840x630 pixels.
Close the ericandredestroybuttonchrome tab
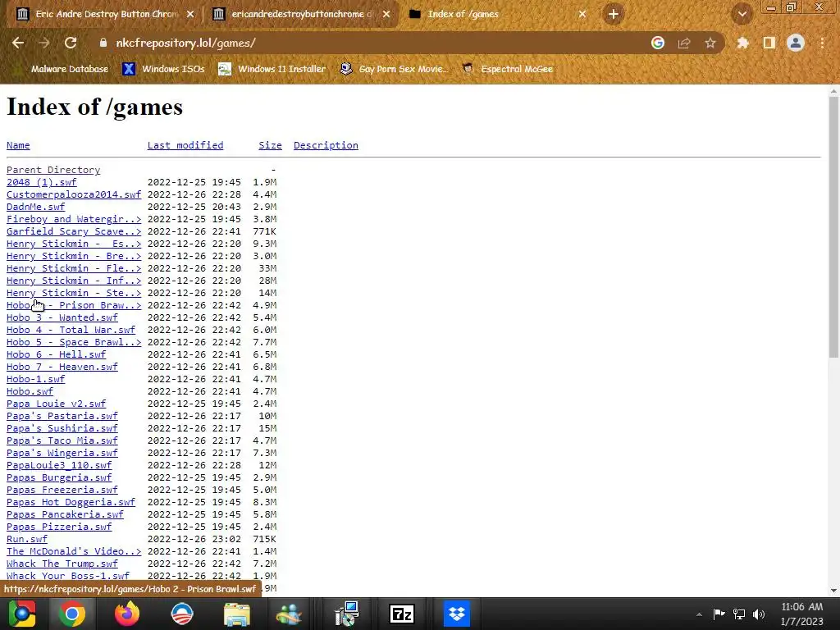pyautogui.click(x=386, y=15)
